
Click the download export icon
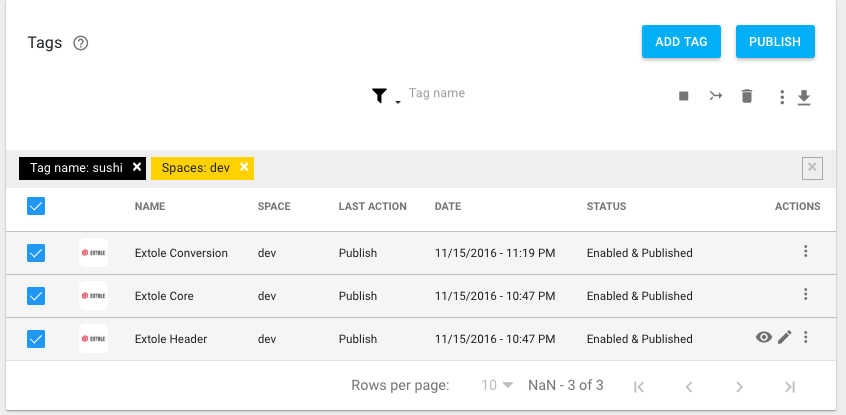click(x=804, y=98)
